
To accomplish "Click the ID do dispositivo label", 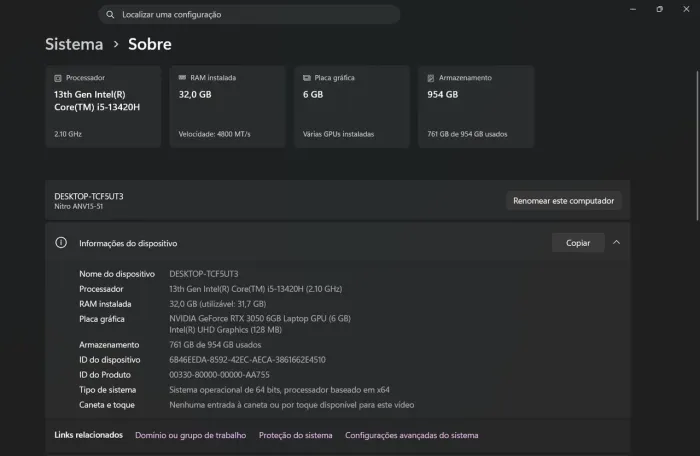I will [x=109, y=360].
